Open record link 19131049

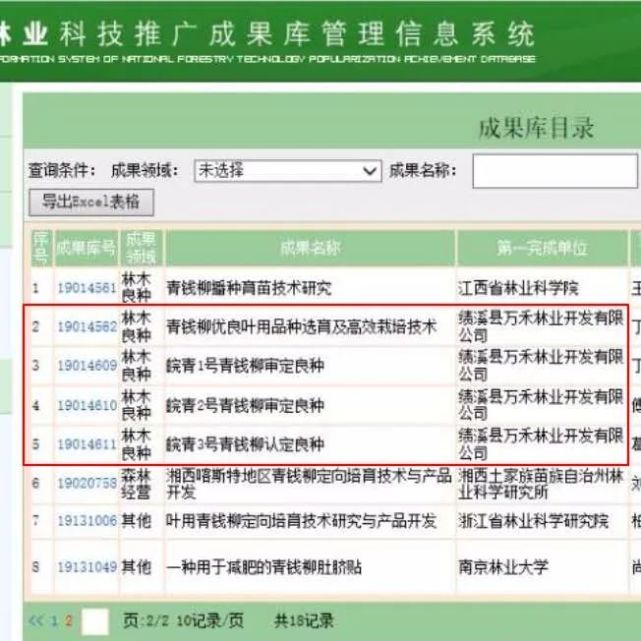pyautogui.click(x=87, y=567)
